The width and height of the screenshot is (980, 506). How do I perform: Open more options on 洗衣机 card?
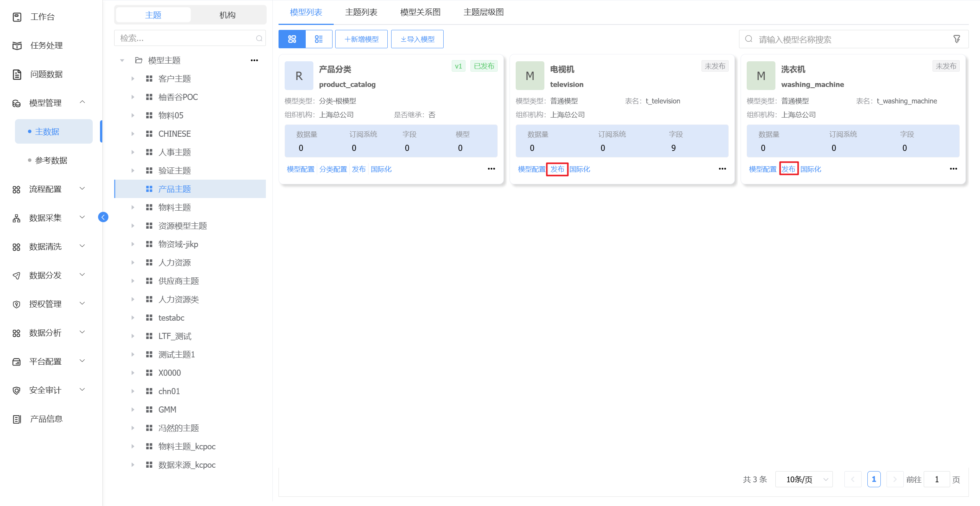pos(953,169)
